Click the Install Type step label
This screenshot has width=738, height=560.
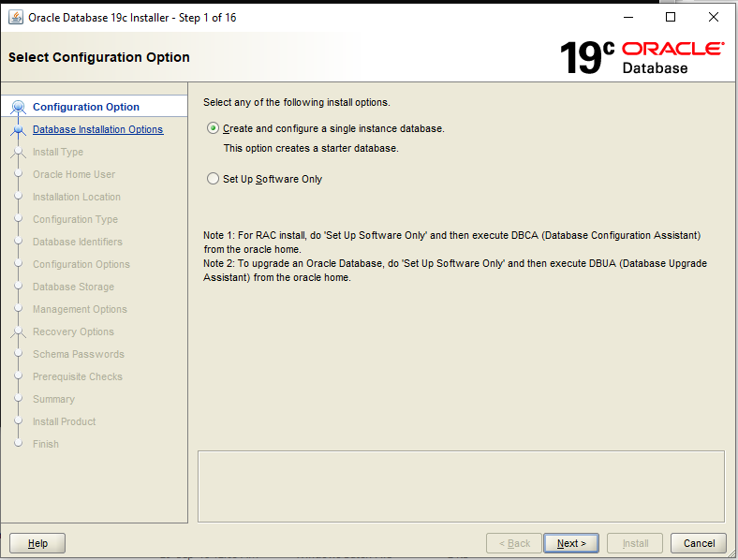pos(58,152)
